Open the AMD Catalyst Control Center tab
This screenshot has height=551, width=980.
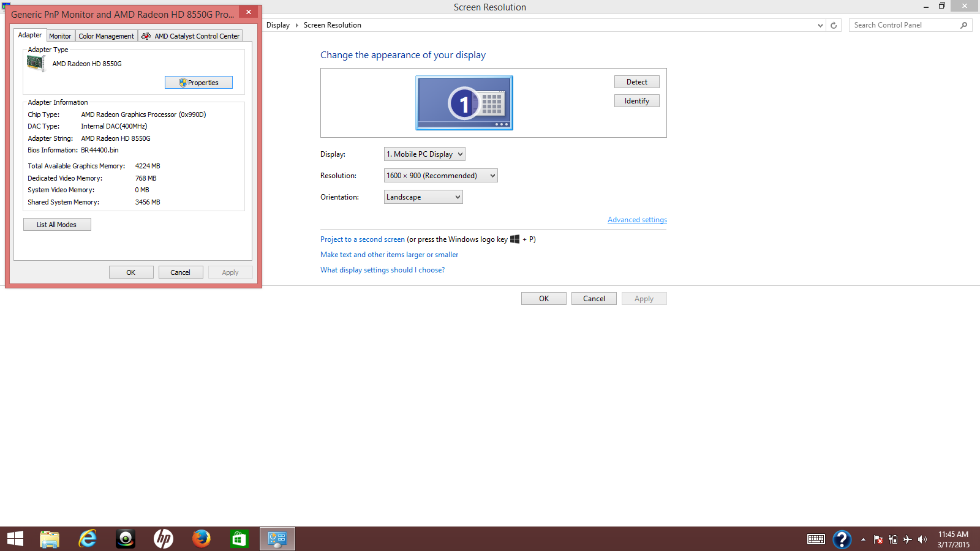(190, 36)
